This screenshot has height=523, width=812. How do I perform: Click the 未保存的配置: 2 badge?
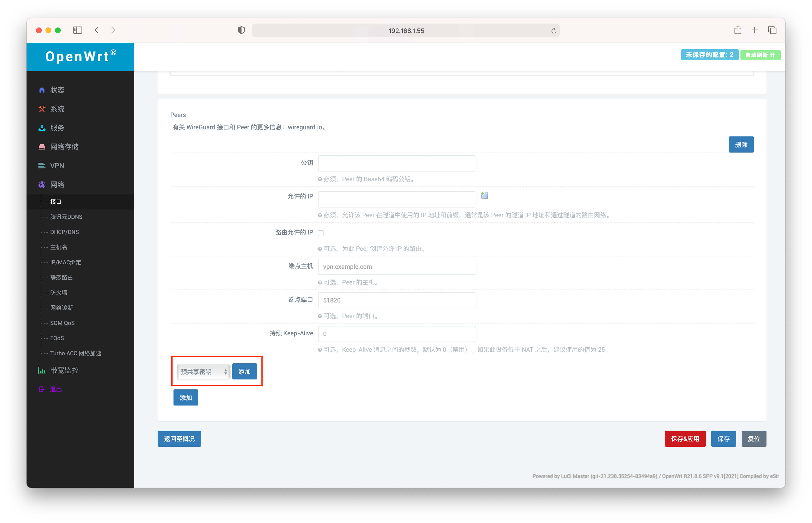(709, 55)
